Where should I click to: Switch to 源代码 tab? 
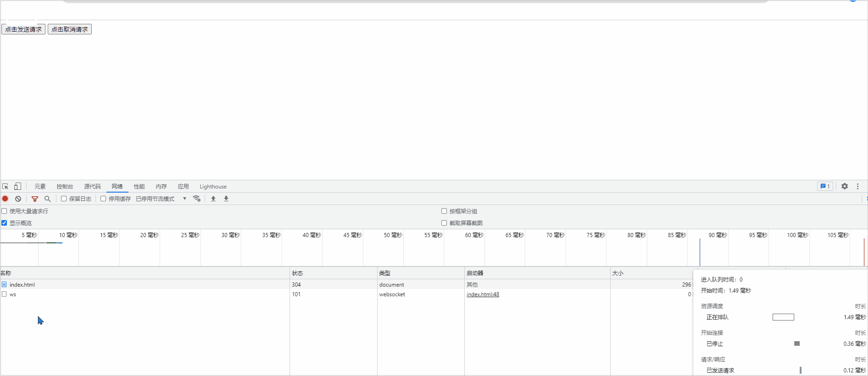click(92, 186)
